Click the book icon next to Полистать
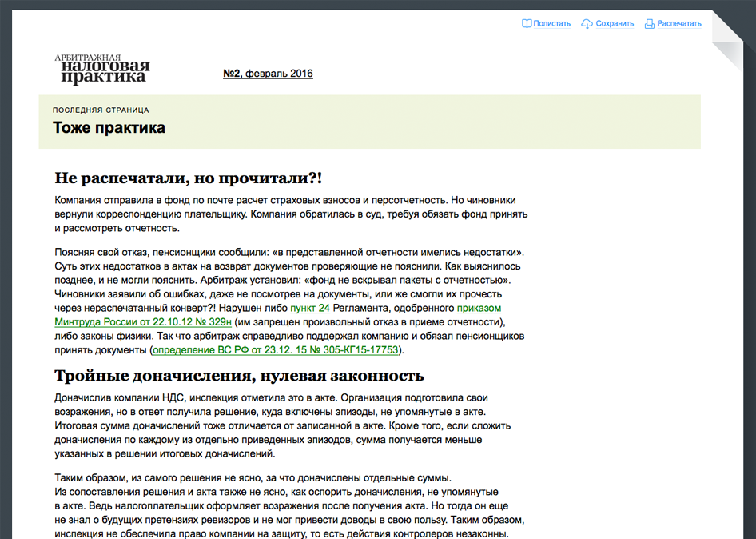This screenshot has width=756, height=539. point(527,24)
